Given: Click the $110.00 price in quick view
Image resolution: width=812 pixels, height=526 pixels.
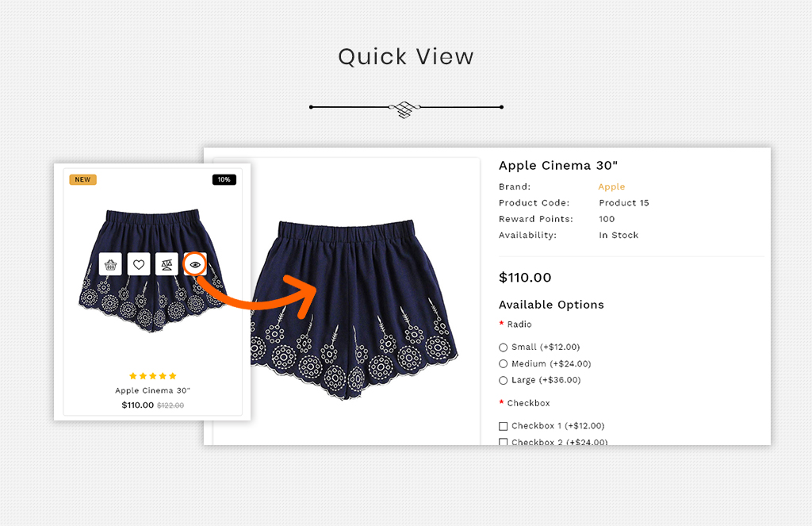Looking at the screenshot, I should click(525, 277).
